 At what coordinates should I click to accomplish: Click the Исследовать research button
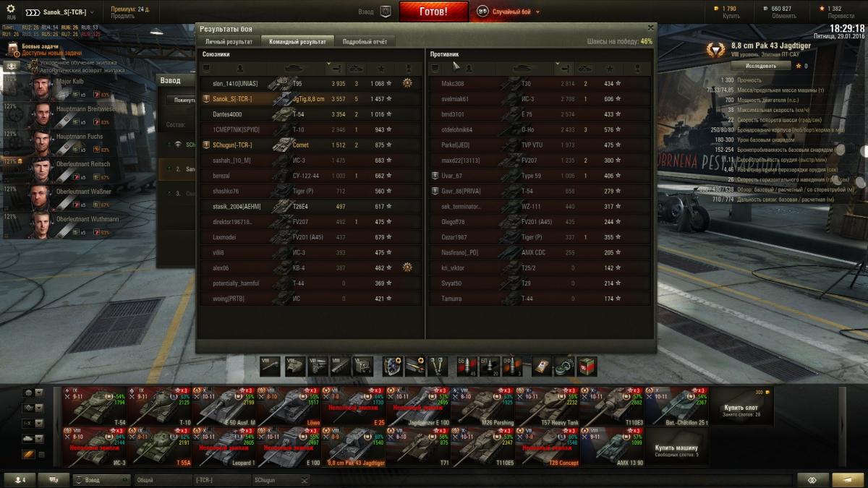(x=760, y=66)
